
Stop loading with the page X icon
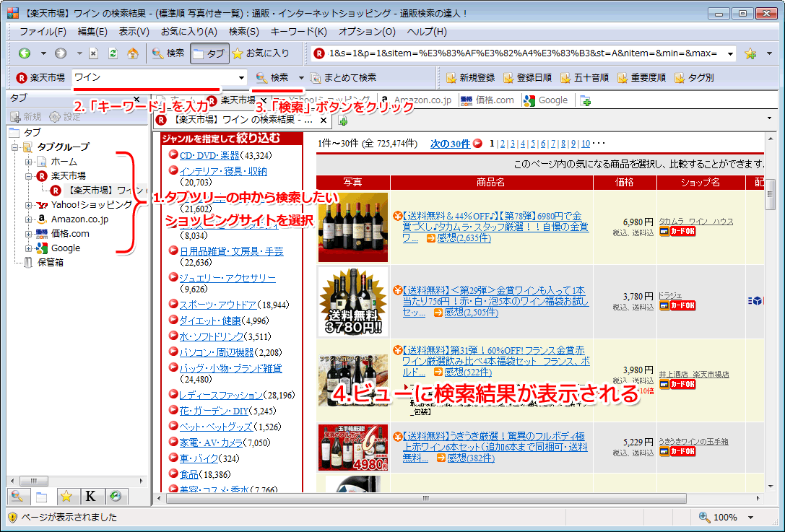94,53
